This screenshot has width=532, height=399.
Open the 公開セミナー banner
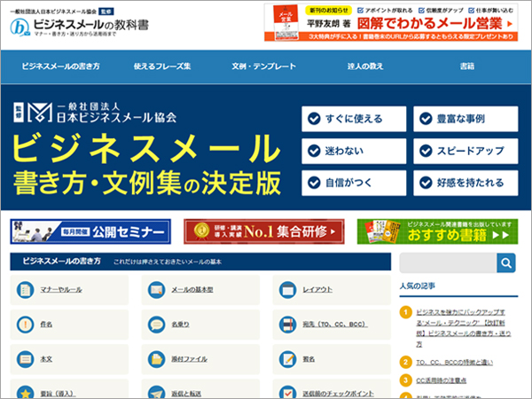click(90, 231)
